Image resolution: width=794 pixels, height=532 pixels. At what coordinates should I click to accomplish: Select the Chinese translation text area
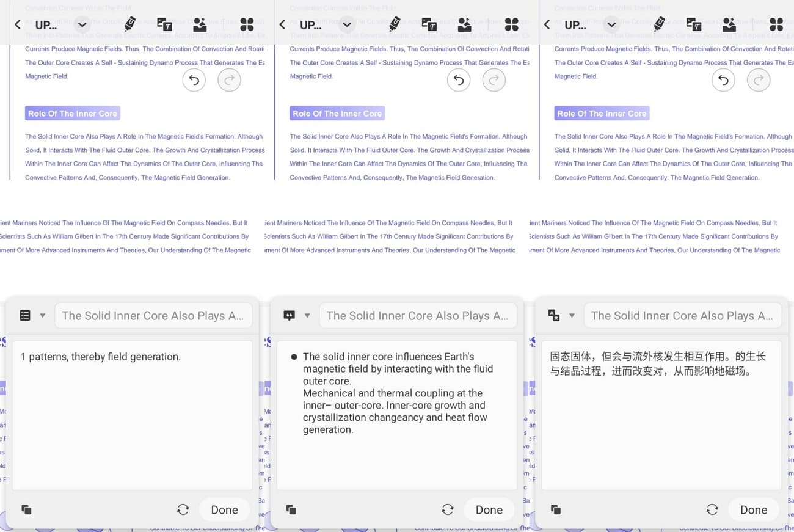pyautogui.click(x=661, y=415)
